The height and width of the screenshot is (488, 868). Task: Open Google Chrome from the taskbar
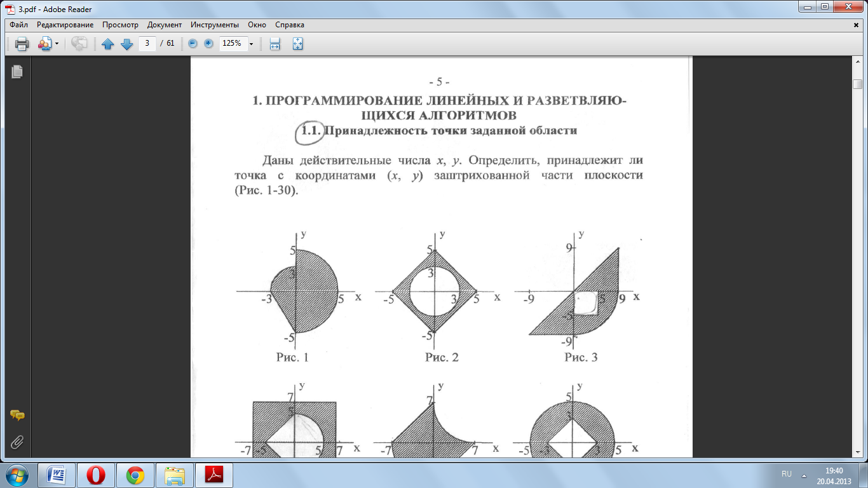[x=135, y=475]
